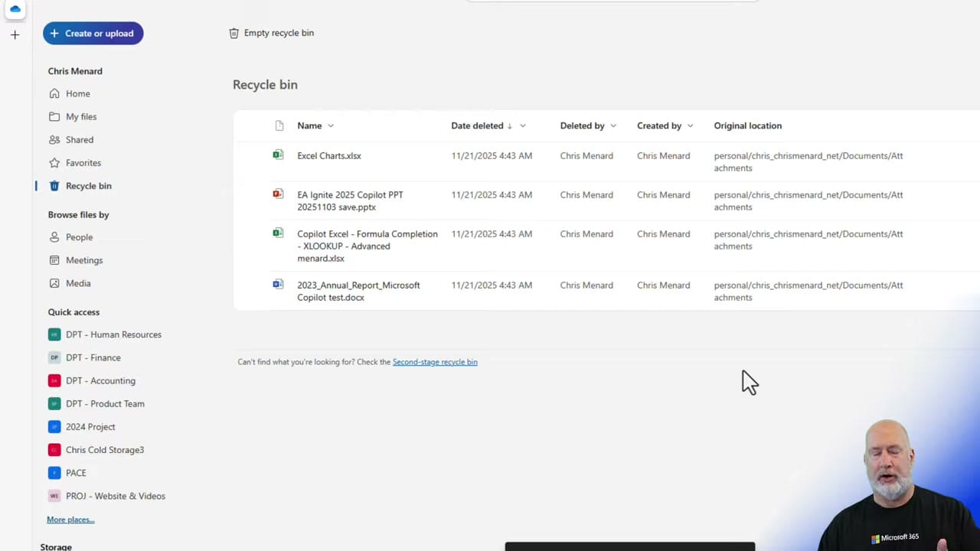Viewport: 980px width, 551px height.
Task: Open the Excel icon beside Excel Charts.xlsx
Action: point(277,155)
